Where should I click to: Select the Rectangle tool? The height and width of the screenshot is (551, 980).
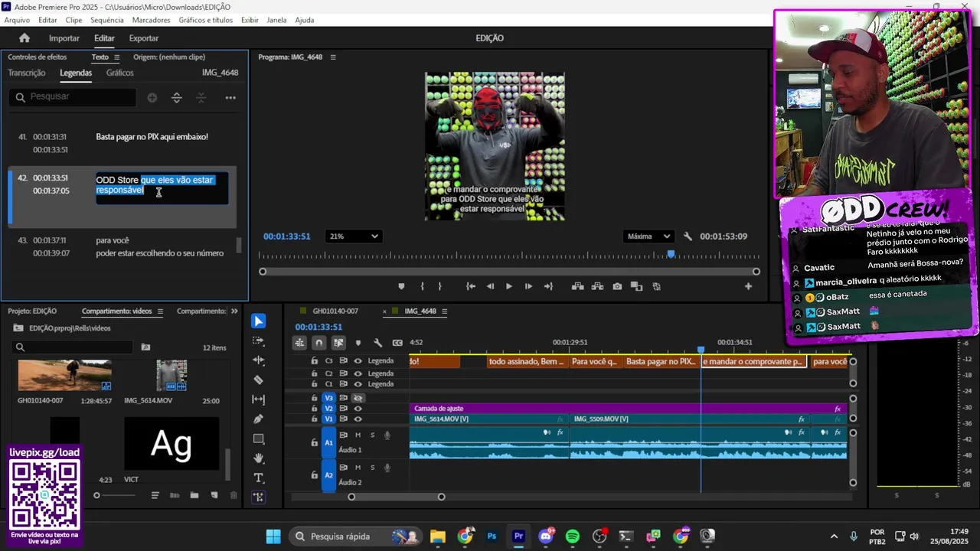259,439
